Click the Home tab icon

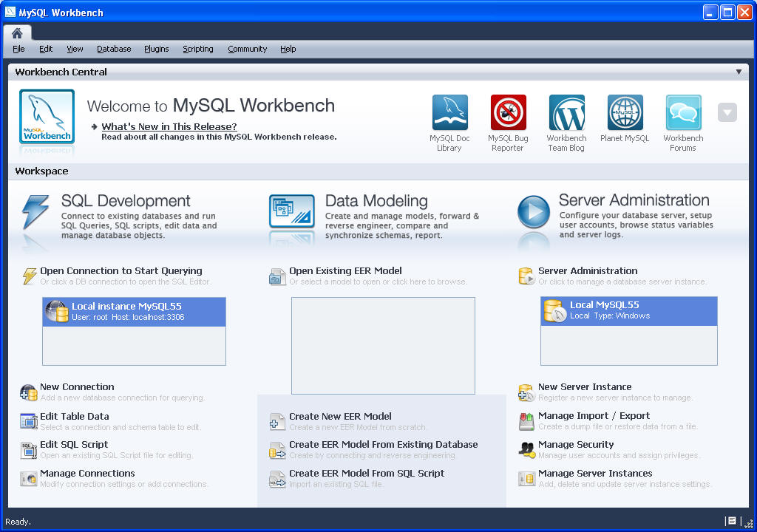coord(17,33)
